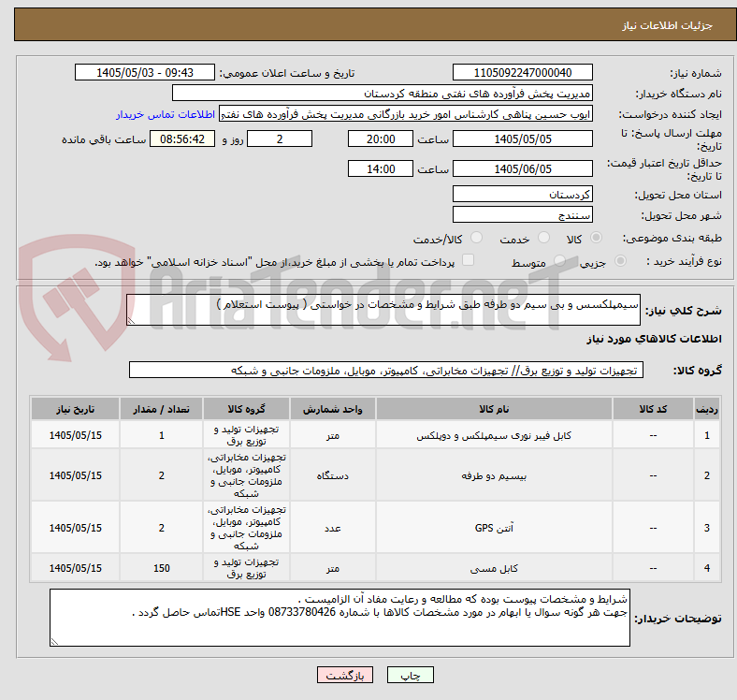Click the تعداد / مقدار column header
This screenshot has width=737, height=700.
tap(161, 409)
